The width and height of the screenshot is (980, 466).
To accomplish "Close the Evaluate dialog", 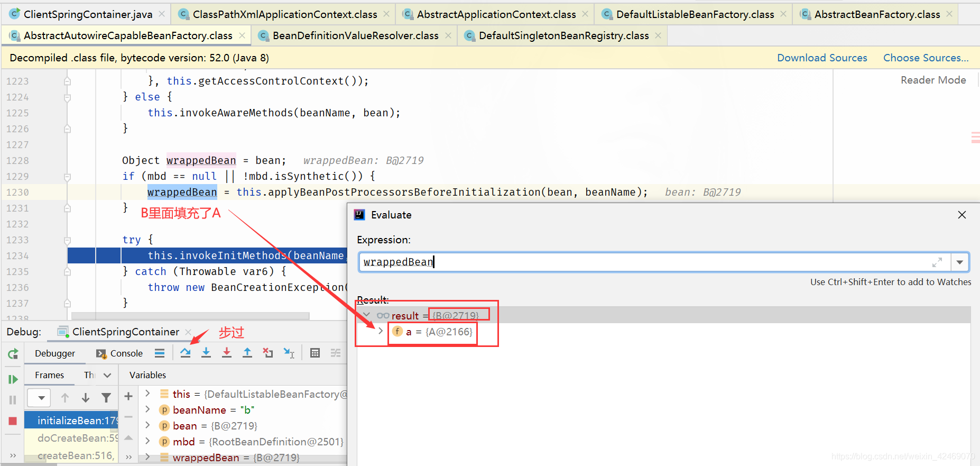I will tap(962, 215).
